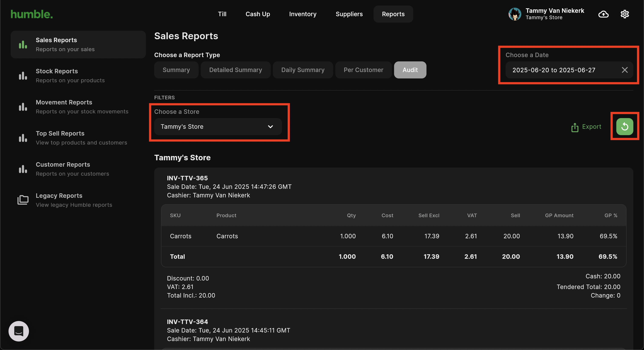644x350 pixels.
Task: Click the GP % column header
Action: [x=611, y=215]
